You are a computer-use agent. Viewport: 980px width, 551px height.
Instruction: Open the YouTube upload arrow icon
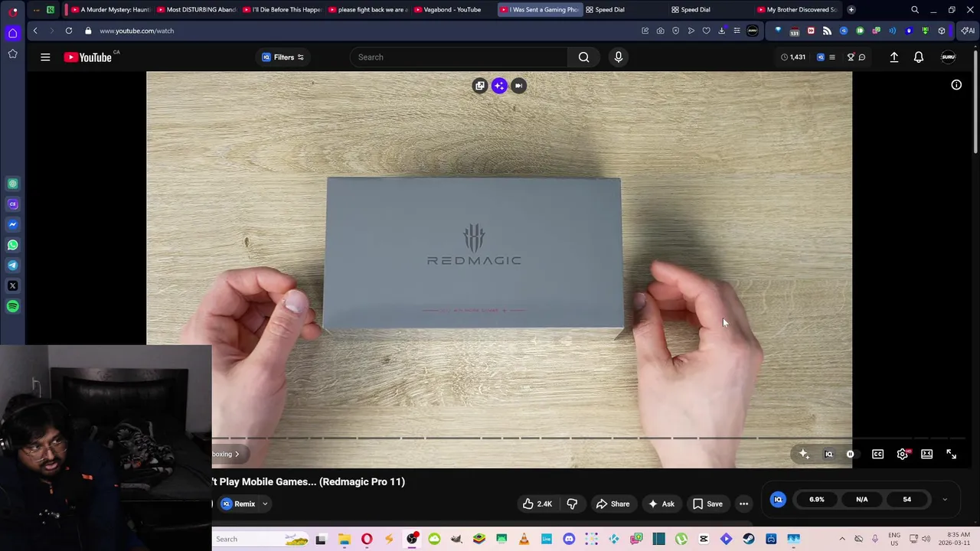893,57
